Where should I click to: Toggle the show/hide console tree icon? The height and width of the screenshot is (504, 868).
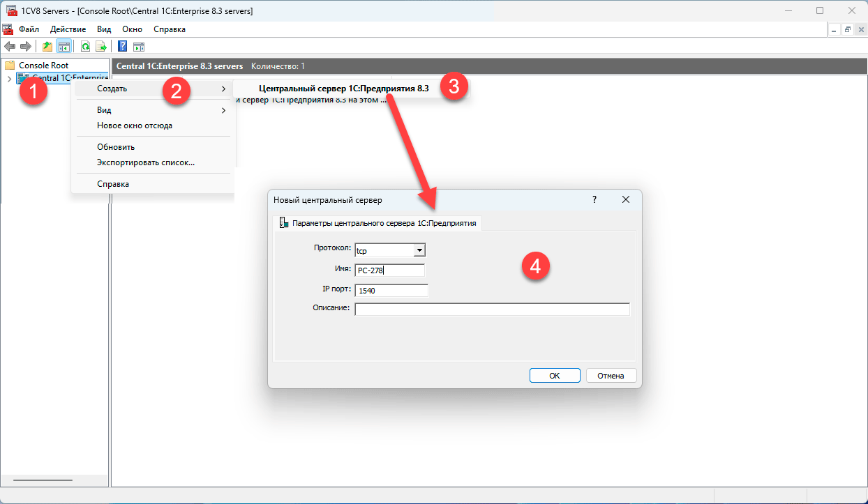coord(63,47)
